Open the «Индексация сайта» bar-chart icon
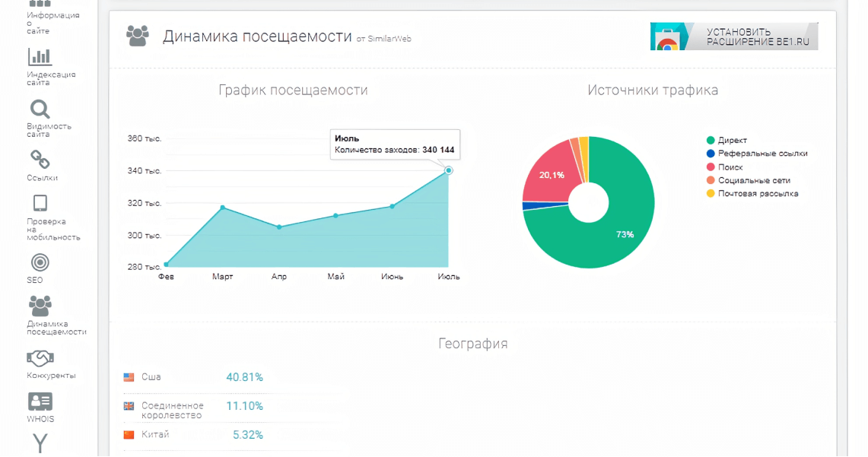This screenshot has width=868, height=457. point(40,61)
